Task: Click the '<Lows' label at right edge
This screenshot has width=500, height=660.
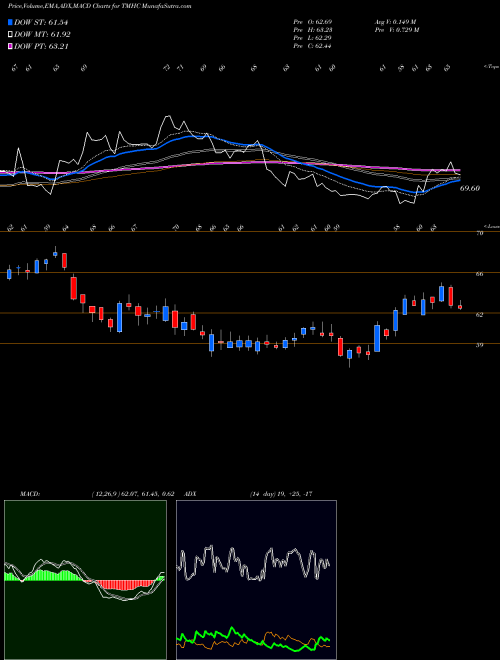Action: pyautogui.click(x=491, y=226)
